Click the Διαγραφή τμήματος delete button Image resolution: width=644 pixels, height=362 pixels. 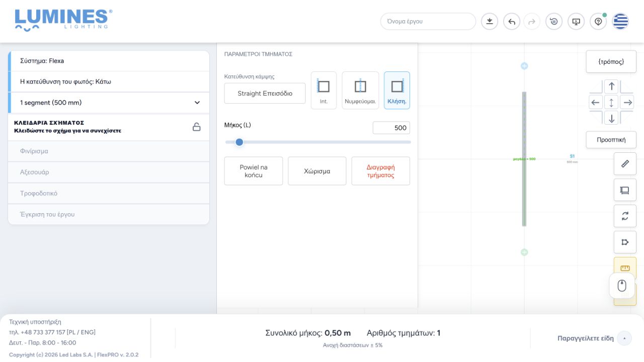click(x=380, y=171)
